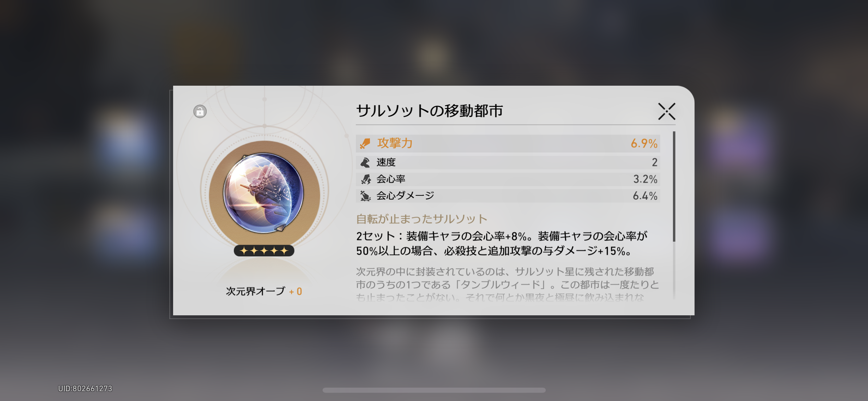This screenshot has height=401, width=868.
Task: Select the 速度 substat row
Action: 508,162
